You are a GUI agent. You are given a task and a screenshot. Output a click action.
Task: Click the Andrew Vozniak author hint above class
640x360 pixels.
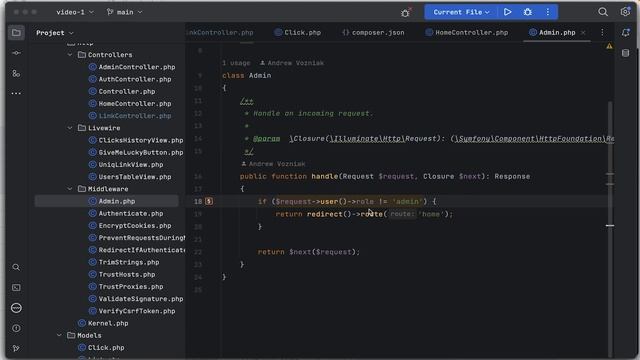[x=292, y=63]
